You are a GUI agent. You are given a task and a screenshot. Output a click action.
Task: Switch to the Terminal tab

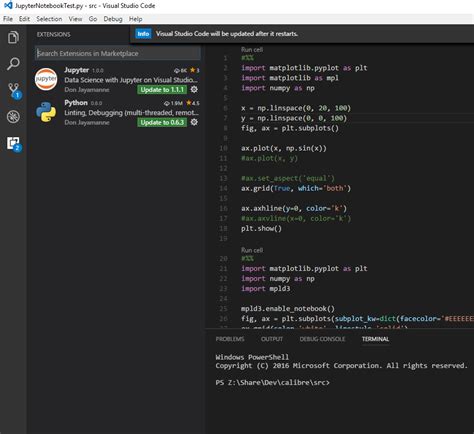tap(375, 339)
